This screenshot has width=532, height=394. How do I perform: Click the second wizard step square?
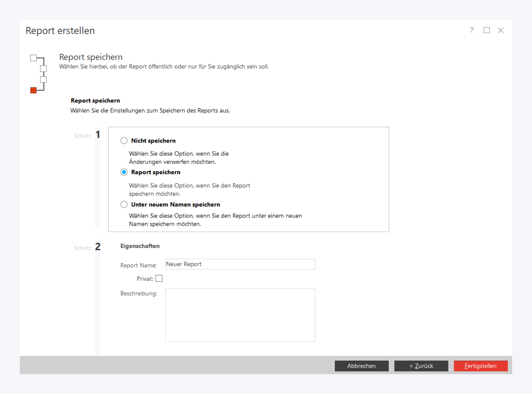(x=44, y=69)
